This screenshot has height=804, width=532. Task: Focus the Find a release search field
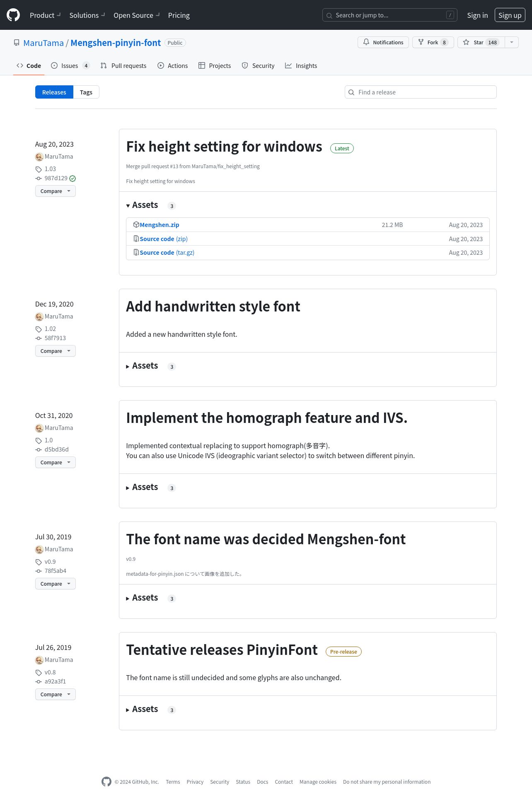(421, 92)
